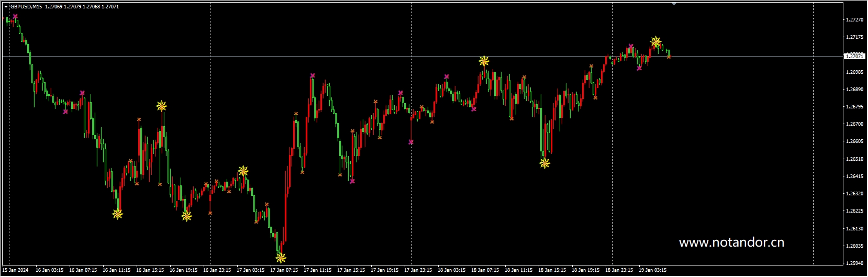The height and width of the screenshot is (277, 868).
Task: Click the pink cross at the first candle's high
Action: tap(15, 16)
